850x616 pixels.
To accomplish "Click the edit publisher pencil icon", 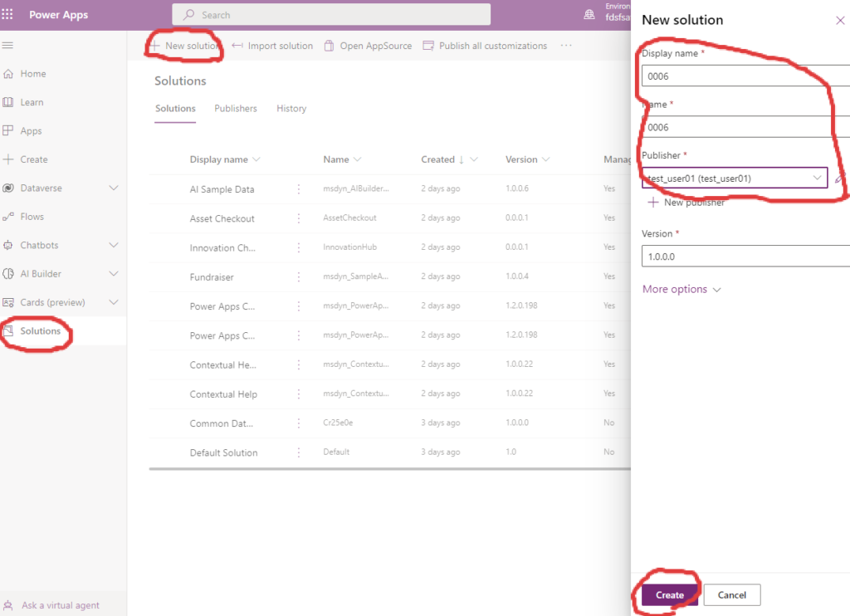I will click(x=840, y=178).
